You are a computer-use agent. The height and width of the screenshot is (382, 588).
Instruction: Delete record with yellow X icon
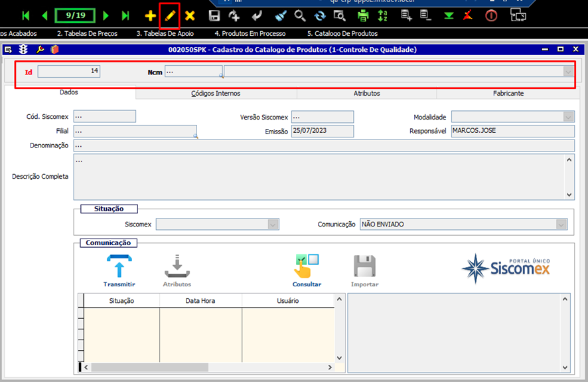click(x=190, y=16)
